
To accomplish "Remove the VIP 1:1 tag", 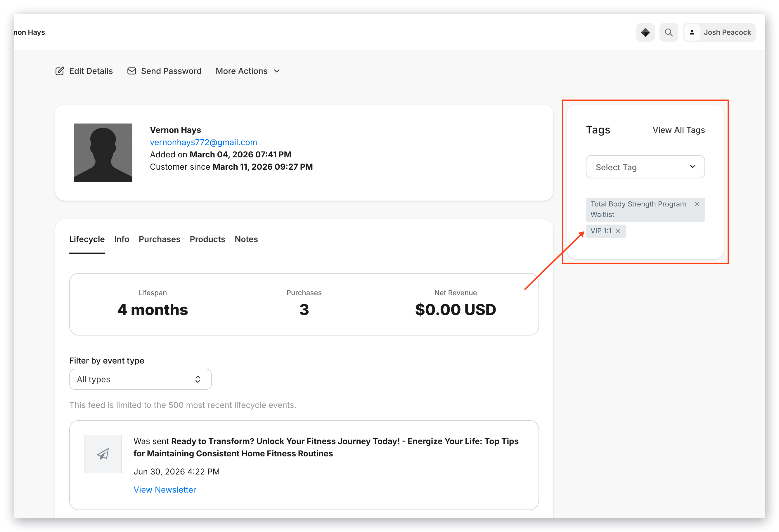I will 617,231.
